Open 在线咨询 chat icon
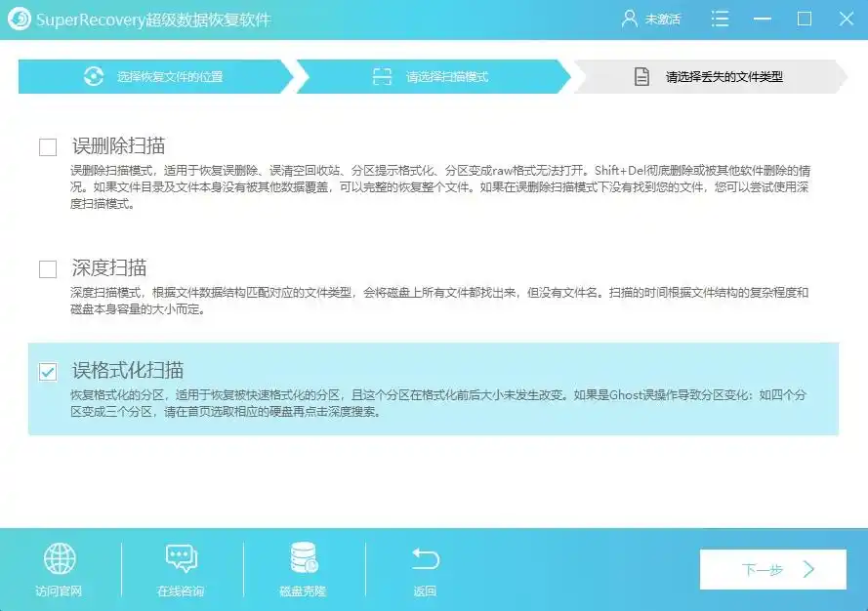 [x=181, y=560]
